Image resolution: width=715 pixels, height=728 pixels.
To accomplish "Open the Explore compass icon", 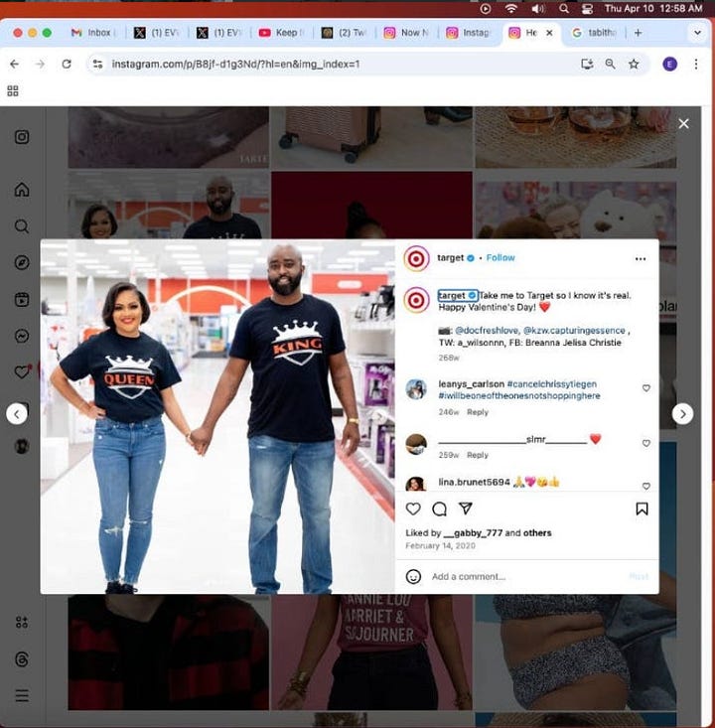I will (22, 263).
